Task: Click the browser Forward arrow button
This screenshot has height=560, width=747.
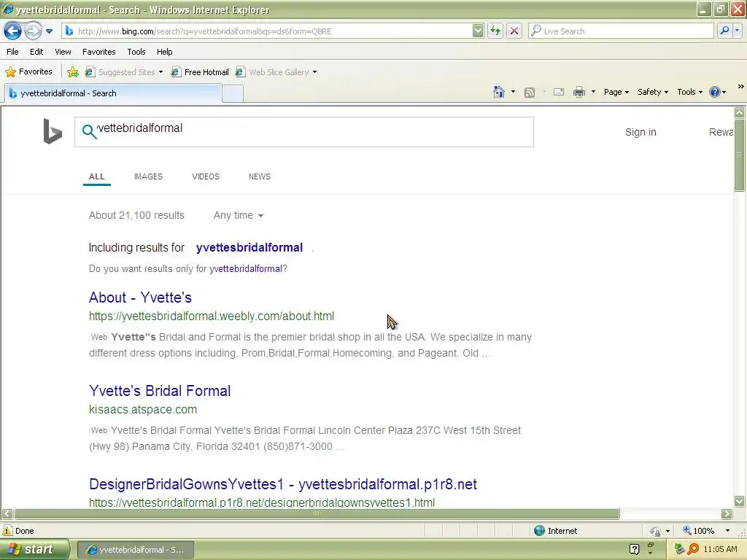Action: [x=33, y=31]
